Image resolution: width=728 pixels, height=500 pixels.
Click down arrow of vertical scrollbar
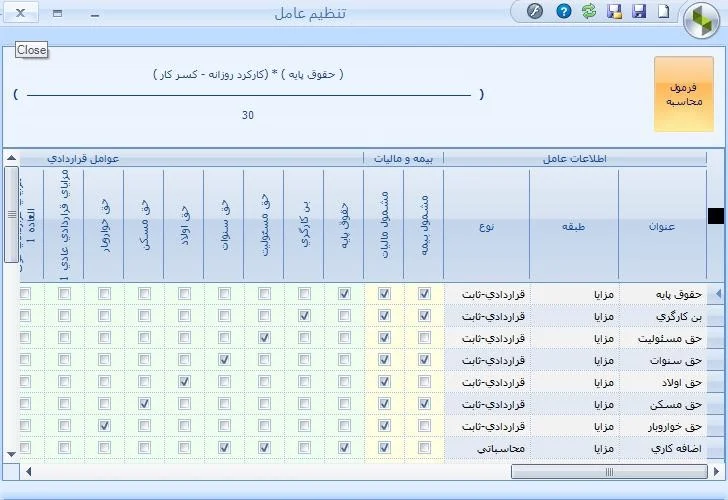(12, 455)
